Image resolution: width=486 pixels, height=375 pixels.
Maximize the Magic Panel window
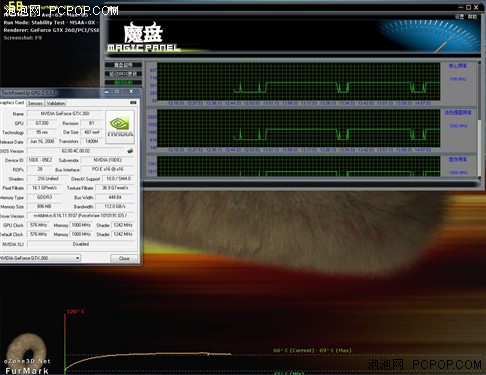tap(468, 7)
